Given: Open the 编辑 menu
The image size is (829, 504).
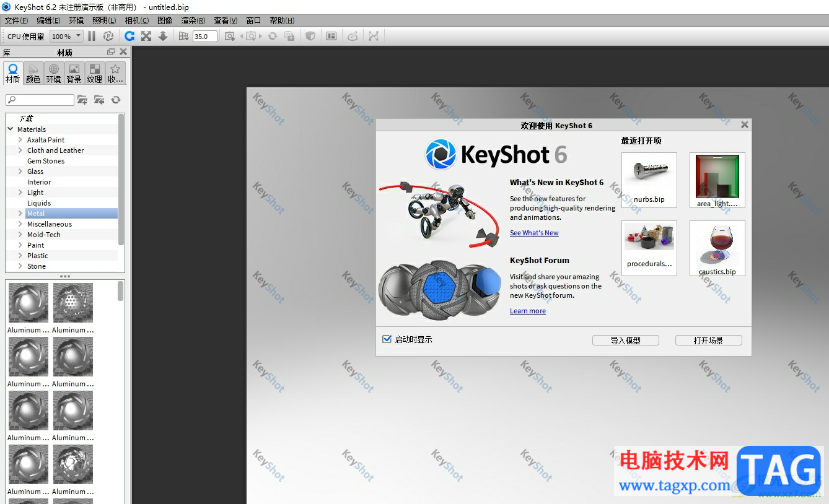Looking at the screenshot, I should point(48,20).
